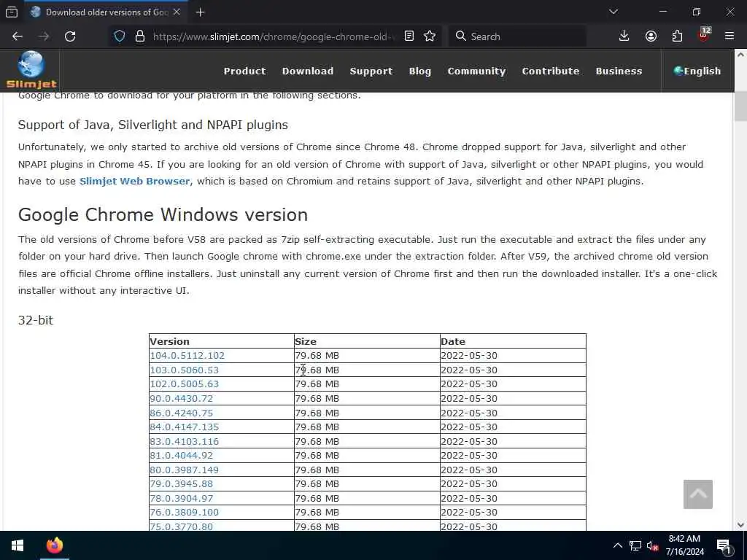Click the padlock site info icon
Viewport: 747px width, 560px height.
point(140,36)
